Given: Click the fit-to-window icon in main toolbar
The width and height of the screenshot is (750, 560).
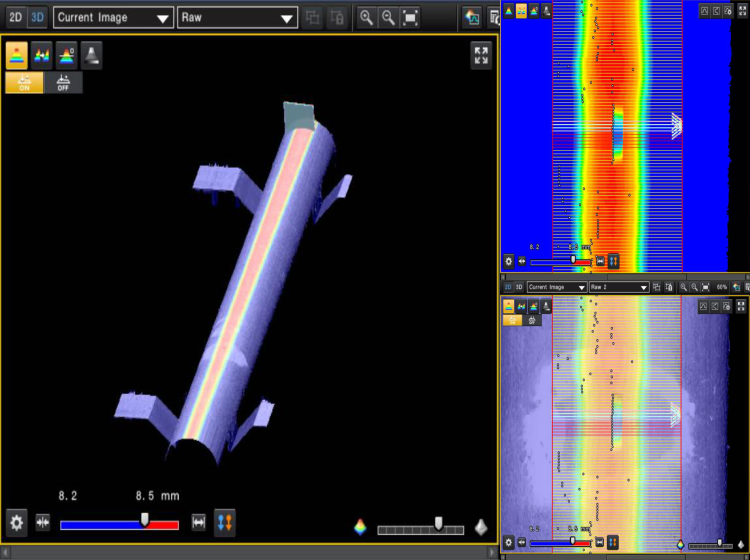Looking at the screenshot, I should (x=410, y=18).
